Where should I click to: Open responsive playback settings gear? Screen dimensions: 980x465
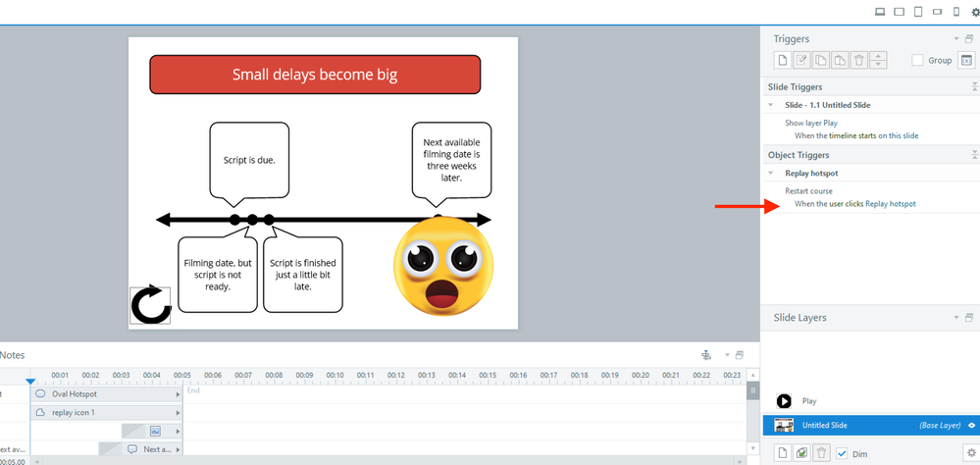(976, 11)
